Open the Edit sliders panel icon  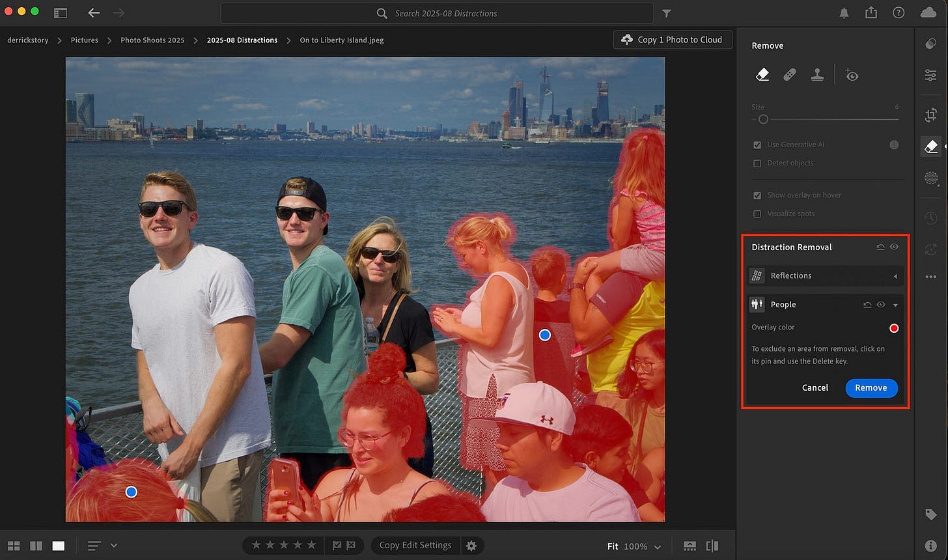[x=930, y=76]
